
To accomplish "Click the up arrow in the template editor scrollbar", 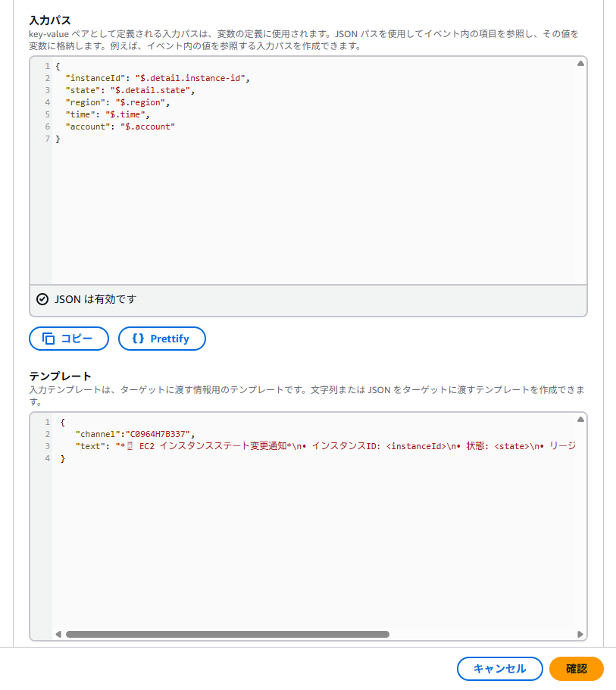I will coord(581,420).
